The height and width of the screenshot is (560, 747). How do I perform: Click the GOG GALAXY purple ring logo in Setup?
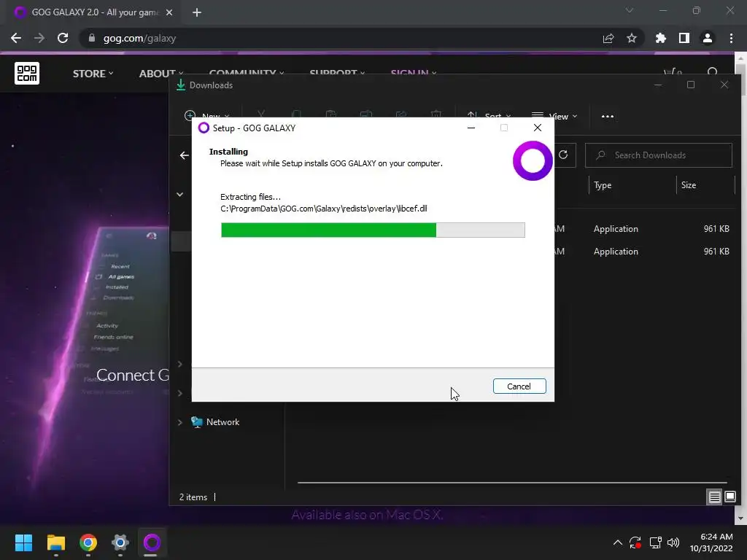(532, 161)
